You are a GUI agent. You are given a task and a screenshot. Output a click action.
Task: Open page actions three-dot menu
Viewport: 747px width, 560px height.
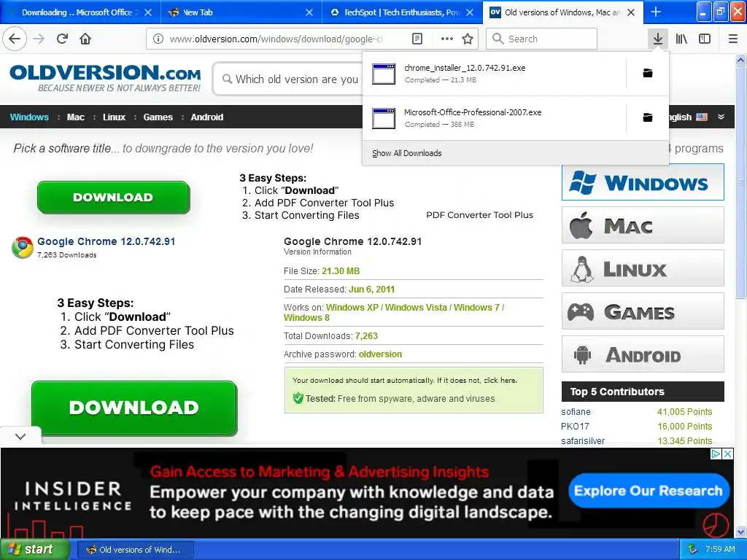(447, 39)
